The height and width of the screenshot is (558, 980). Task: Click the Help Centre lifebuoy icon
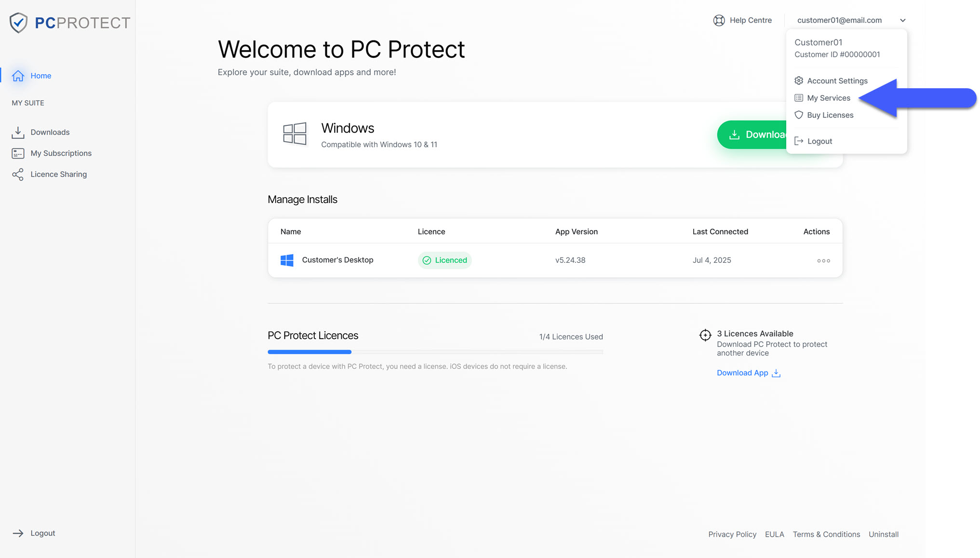(719, 20)
